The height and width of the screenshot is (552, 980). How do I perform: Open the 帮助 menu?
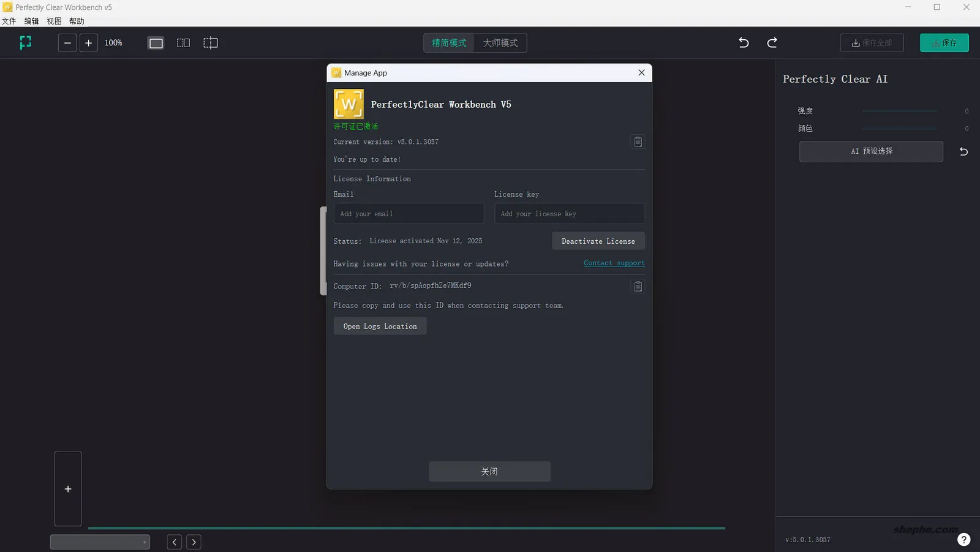pos(76,20)
